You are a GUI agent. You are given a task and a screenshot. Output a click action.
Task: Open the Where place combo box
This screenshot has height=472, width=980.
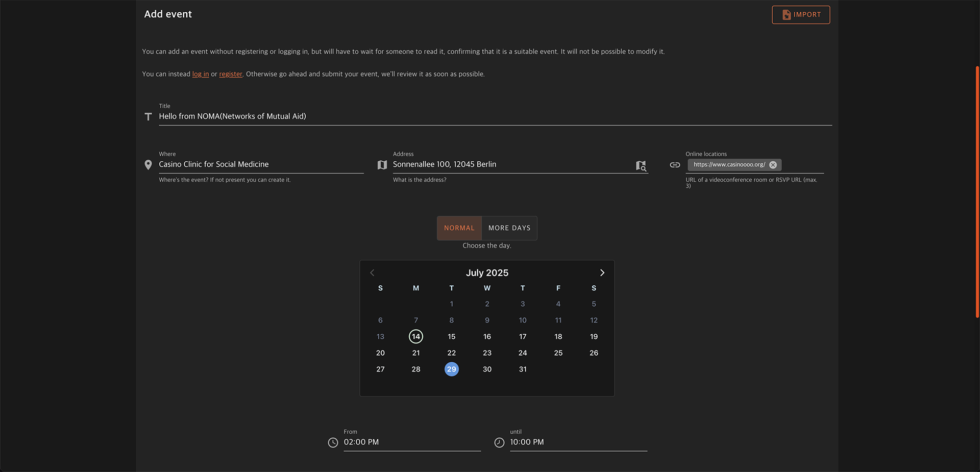(x=260, y=165)
